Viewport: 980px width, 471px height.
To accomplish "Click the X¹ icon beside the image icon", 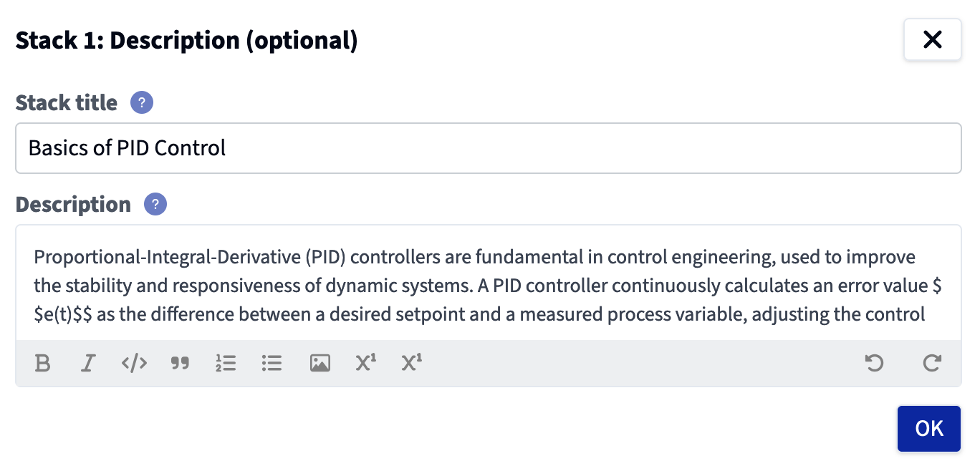I will [365, 364].
